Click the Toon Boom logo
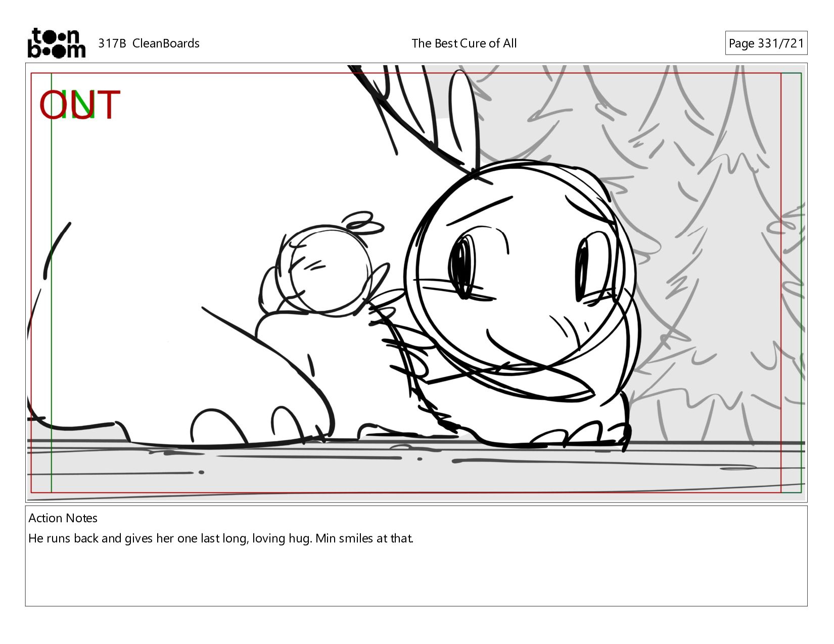Screen dimensions: 834x644 pos(56,43)
